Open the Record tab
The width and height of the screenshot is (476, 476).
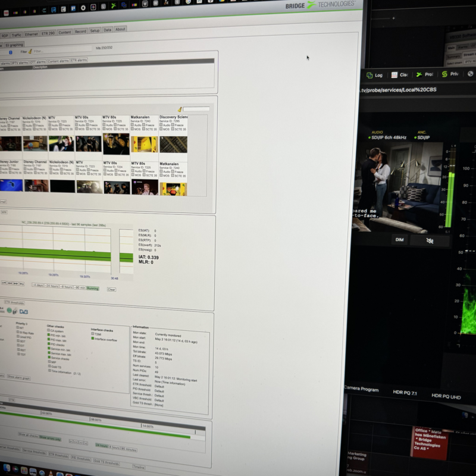click(80, 32)
